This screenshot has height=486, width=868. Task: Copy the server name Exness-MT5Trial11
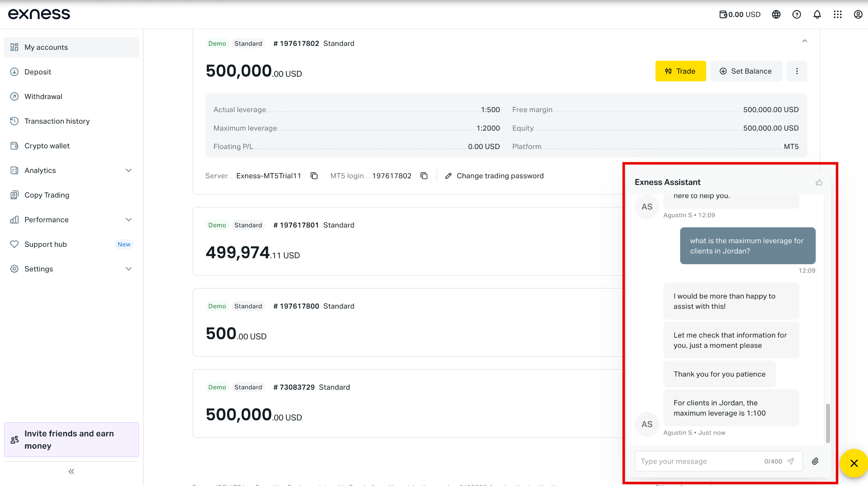tap(314, 176)
